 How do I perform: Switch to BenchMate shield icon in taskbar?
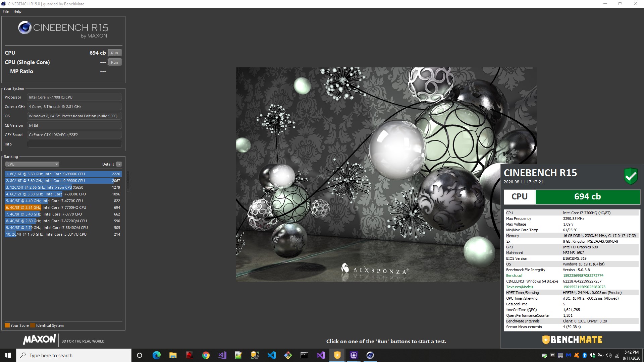point(337,355)
